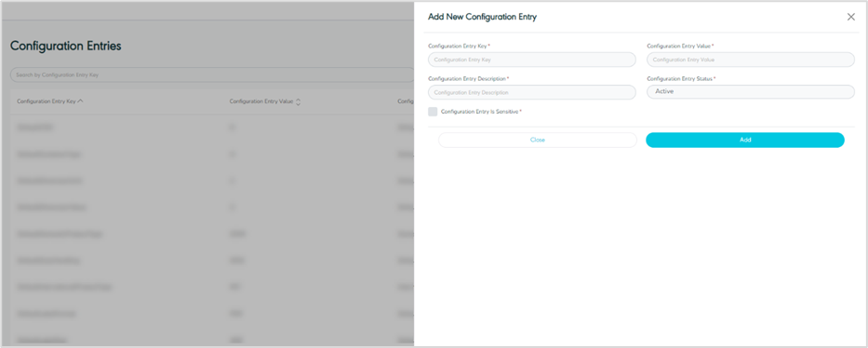The width and height of the screenshot is (868, 348).
Task: Click the Configuration Entry Is Sensitive label text
Action: pyautogui.click(x=479, y=112)
